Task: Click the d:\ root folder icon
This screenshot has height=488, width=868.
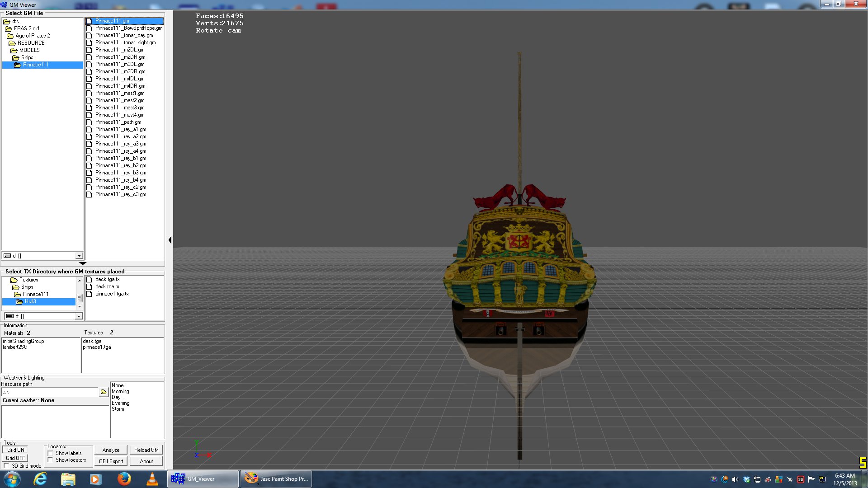Action: pos(7,21)
